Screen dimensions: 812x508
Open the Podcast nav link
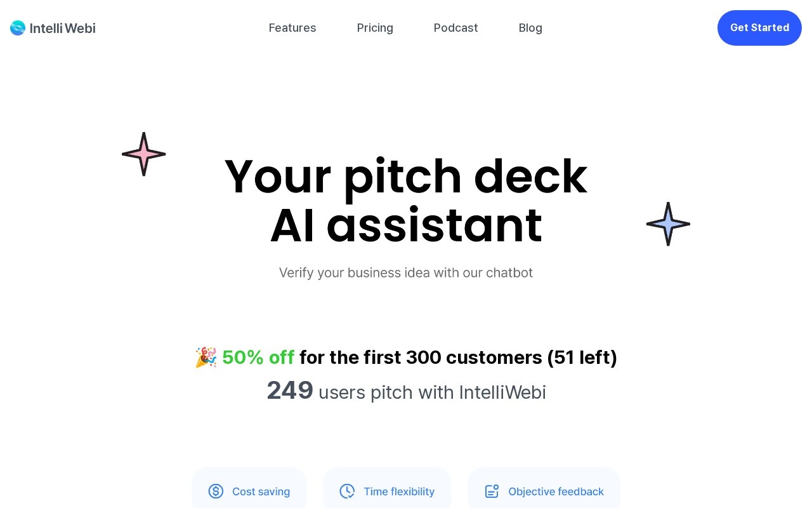coord(456,28)
